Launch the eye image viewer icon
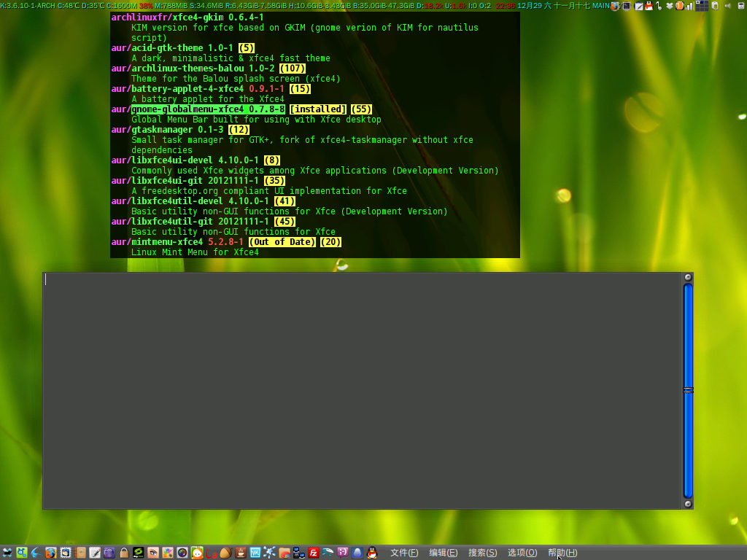 pos(153,553)
